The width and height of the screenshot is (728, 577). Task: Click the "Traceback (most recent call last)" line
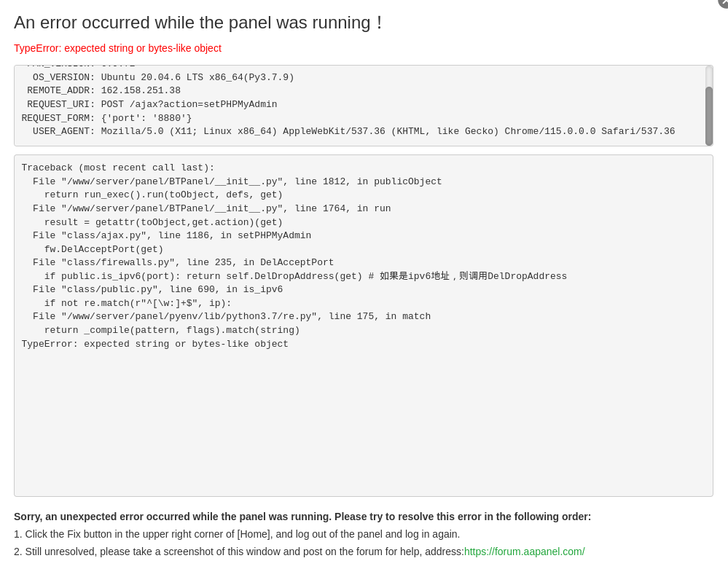(118, 168)
